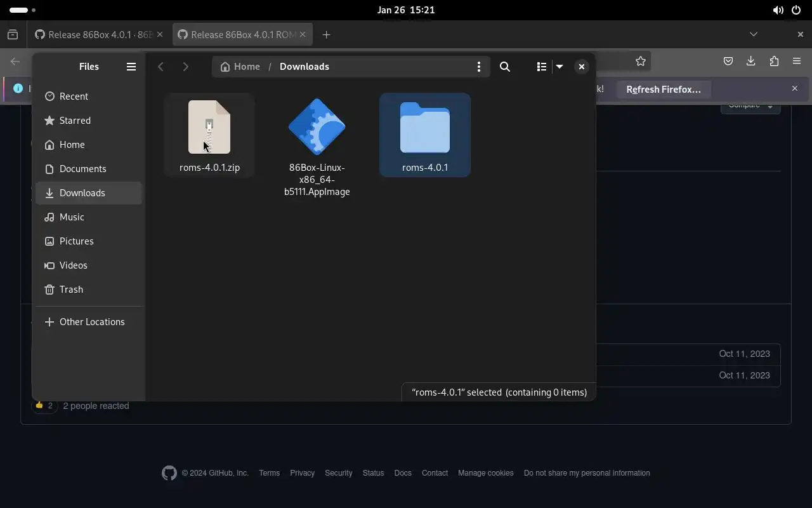Open Activities overview in top bar
This screenshot has height=508, width=812.
22,10
